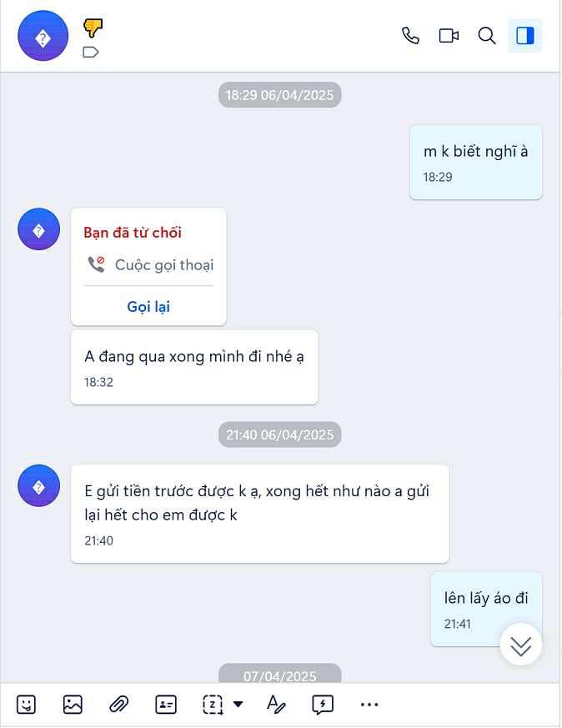Image resolution: width=562 pixels, height=728 pixels.
Task: Assign a label using the tag icon
Action: click(91, 52)
